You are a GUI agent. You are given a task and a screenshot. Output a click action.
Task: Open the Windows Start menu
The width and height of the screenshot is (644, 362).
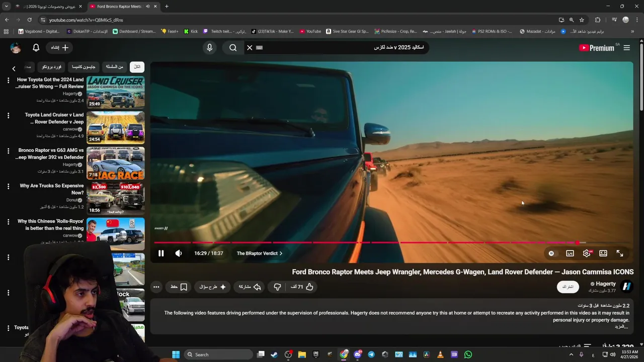(176, 354)
